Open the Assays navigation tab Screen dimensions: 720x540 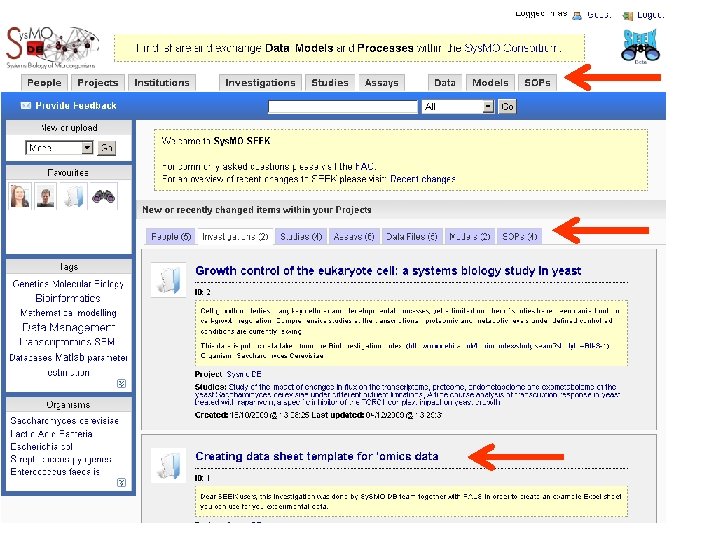(x=382, y=83)
